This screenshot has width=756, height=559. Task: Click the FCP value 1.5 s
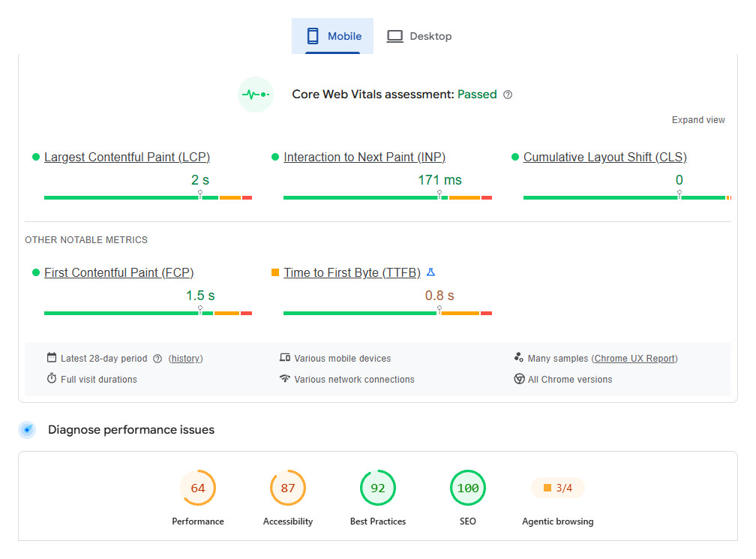(200, 295)
